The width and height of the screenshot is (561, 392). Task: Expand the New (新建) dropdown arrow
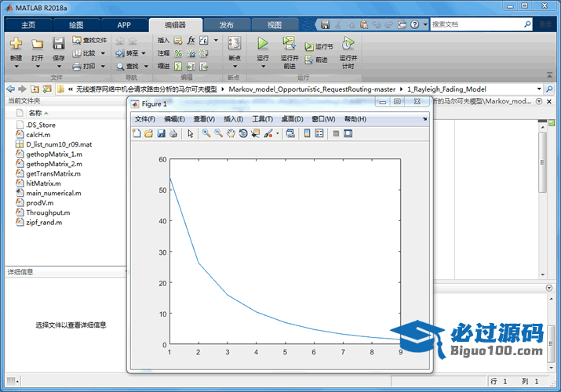coord(16,67)
